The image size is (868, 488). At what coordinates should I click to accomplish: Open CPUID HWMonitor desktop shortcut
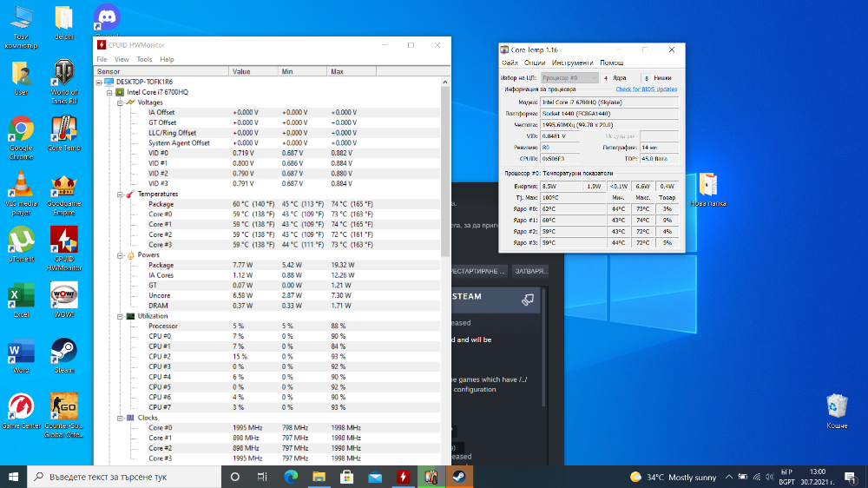pyautogui.click(x=63, y=248)
